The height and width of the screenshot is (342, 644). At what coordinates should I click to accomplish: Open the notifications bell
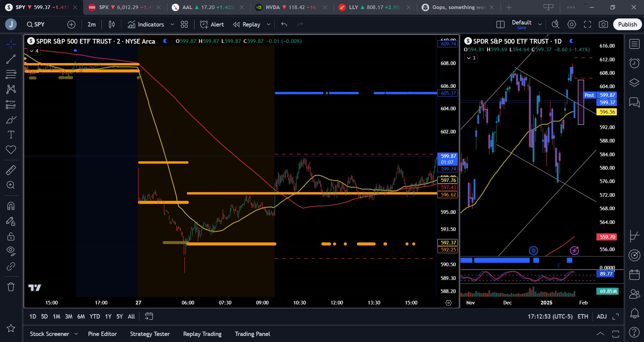coord(634,313)
